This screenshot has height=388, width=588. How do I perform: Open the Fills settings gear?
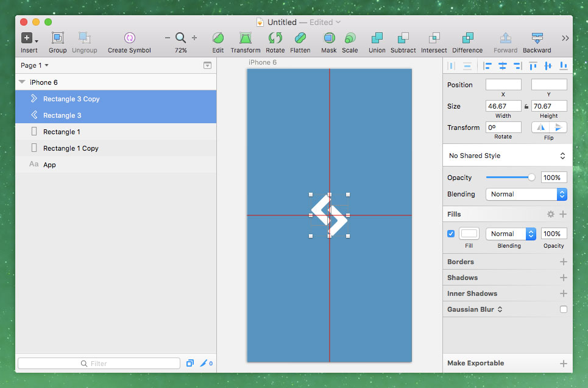[x=550, y=214]
